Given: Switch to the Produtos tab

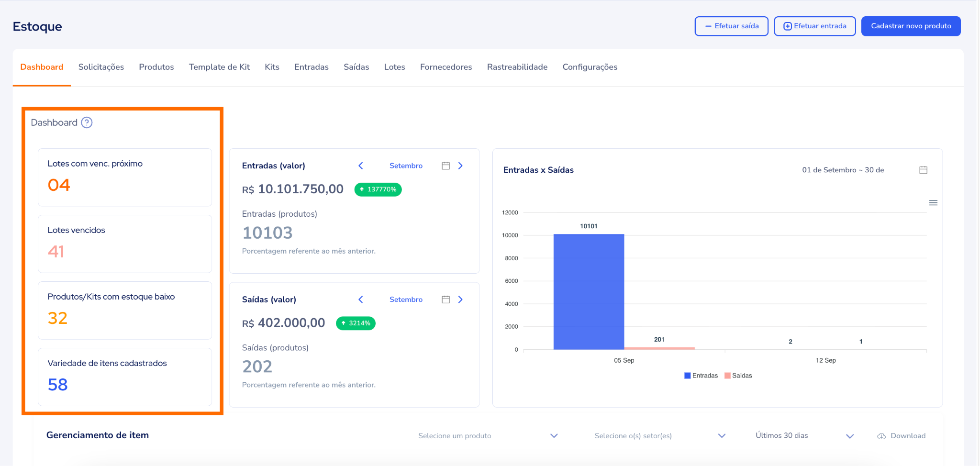Looking at the screenshot, I should point(156,67).
